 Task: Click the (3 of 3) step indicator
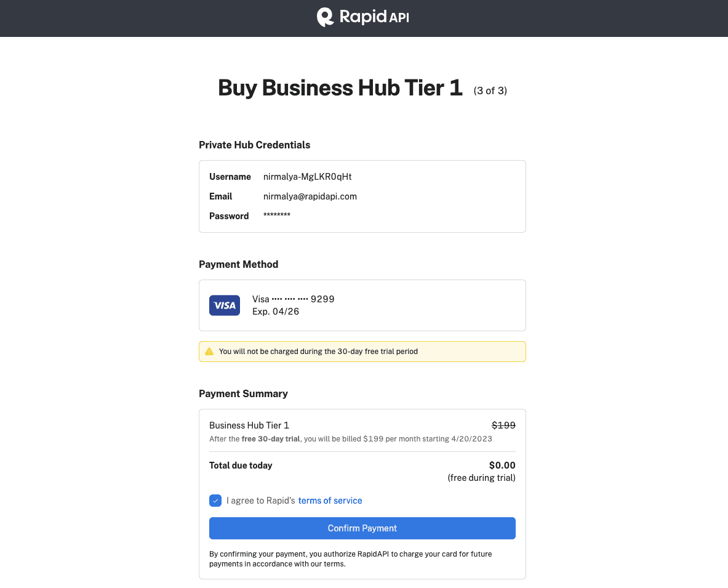[490, 91]
